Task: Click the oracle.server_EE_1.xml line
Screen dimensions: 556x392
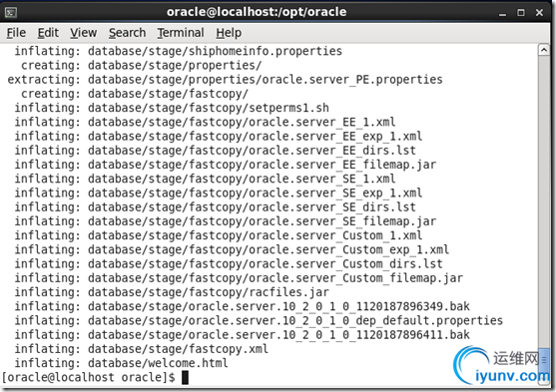Action: (205, 122)
